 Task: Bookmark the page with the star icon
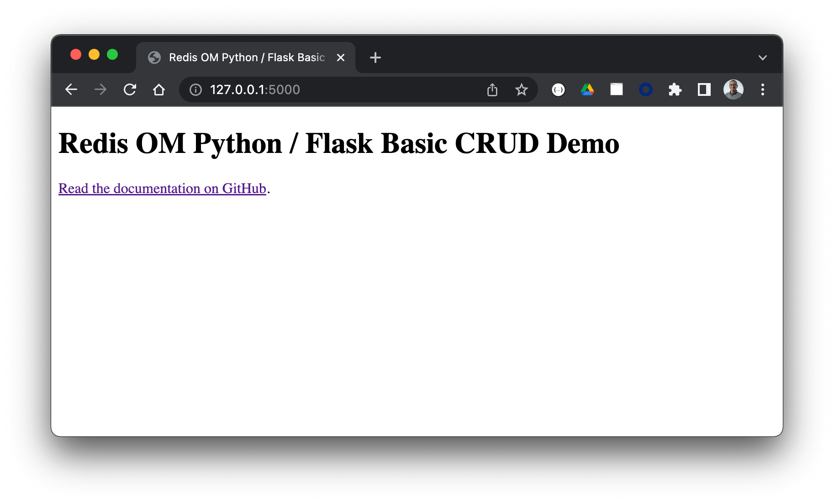click(521, 89)
